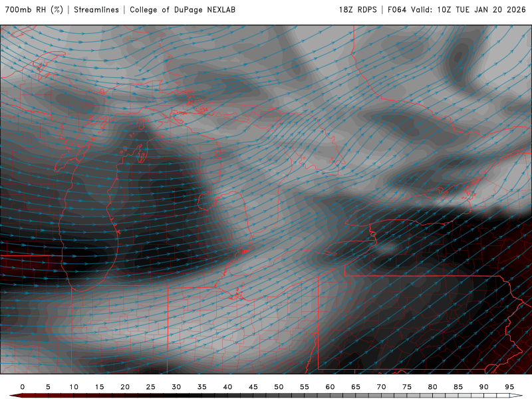The image size is (532, 399).
Task: Click the colorbar label '10'
Action: (x=74, y=387)
